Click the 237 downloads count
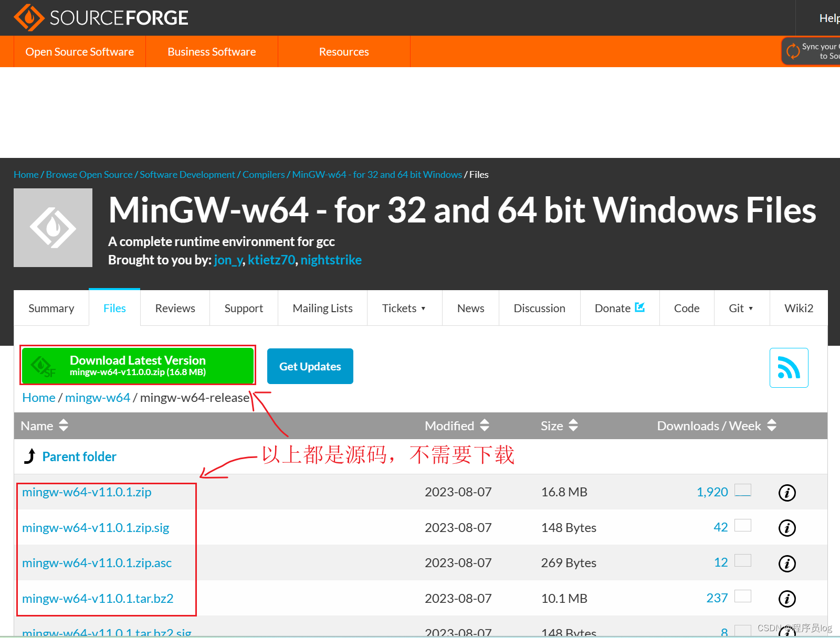This screenshot has width=840, height=638. (x=717, y=598)
